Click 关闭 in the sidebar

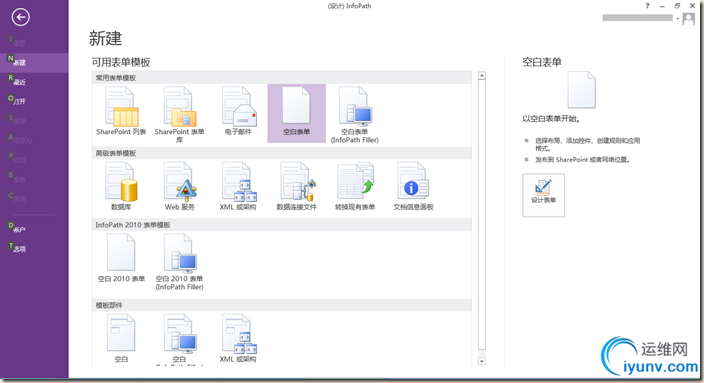34,198
